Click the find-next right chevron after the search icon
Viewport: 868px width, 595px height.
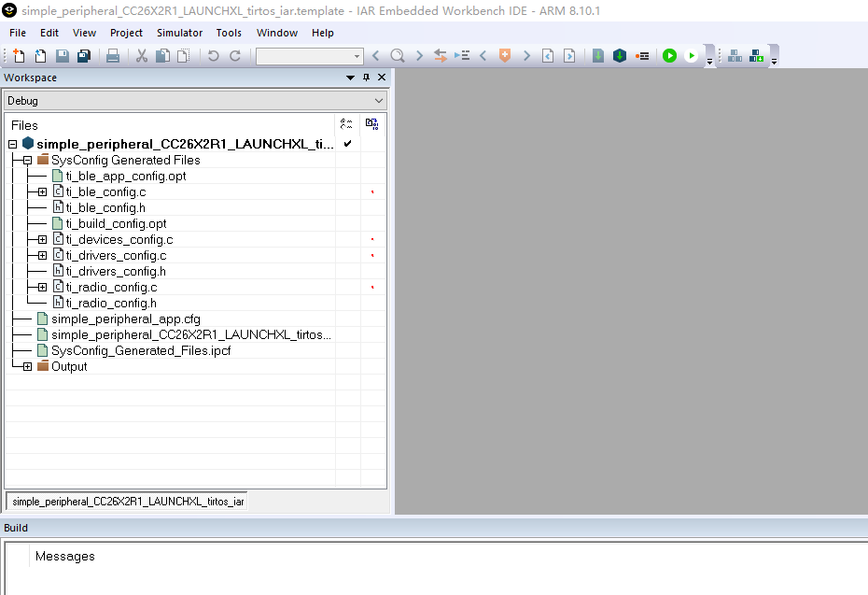tap(419, 55)
